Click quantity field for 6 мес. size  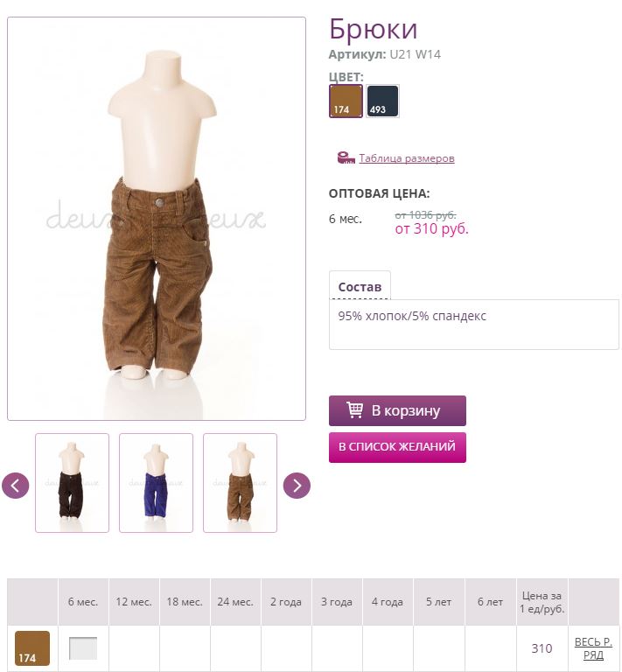(x=83, y=648)
